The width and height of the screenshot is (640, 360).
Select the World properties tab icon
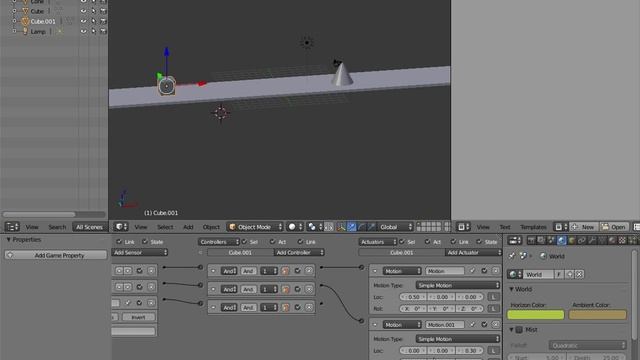tap(562, 240)
